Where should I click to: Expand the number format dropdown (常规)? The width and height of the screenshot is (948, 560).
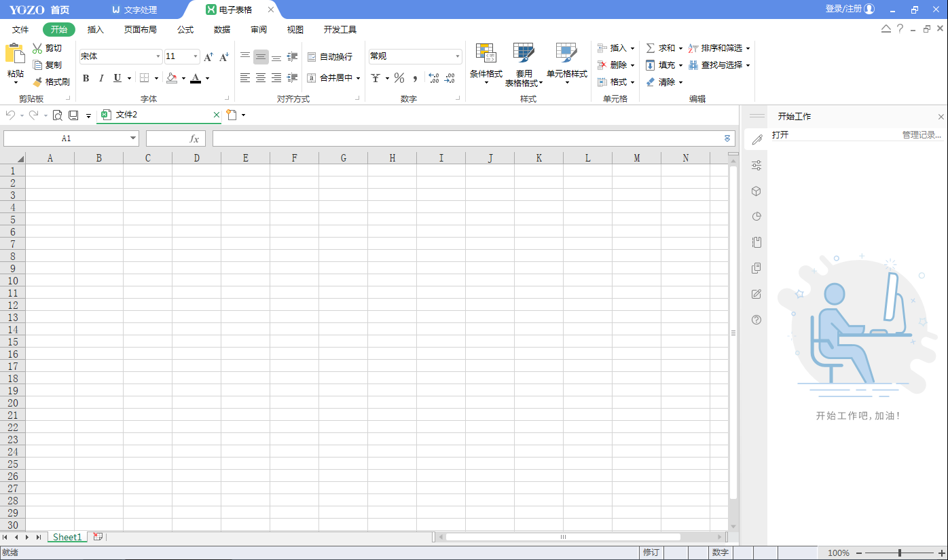(458, 57)
